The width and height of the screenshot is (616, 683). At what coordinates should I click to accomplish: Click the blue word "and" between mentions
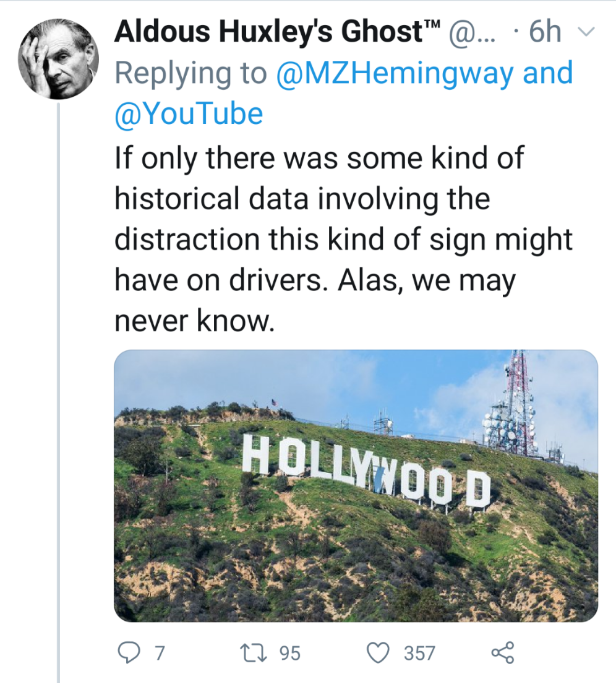548,73
